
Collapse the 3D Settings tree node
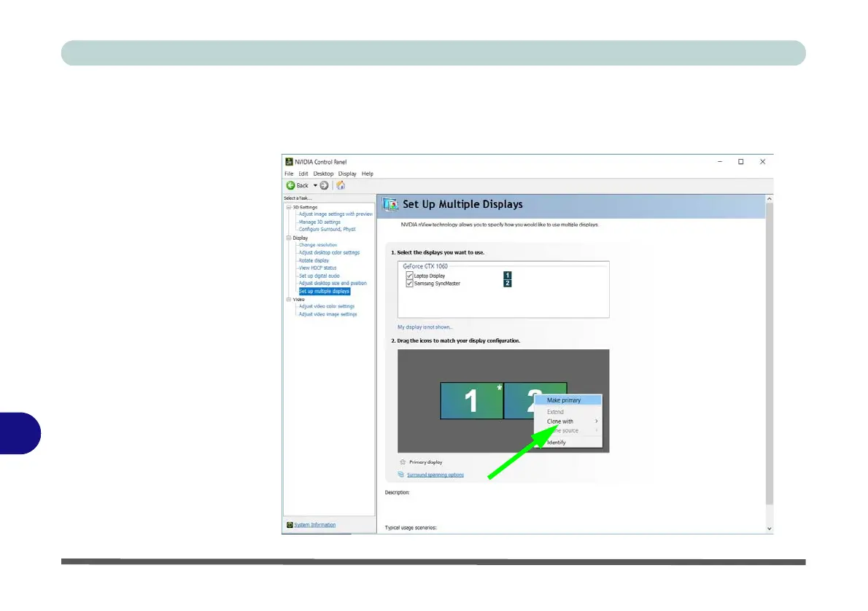(288, 207)
